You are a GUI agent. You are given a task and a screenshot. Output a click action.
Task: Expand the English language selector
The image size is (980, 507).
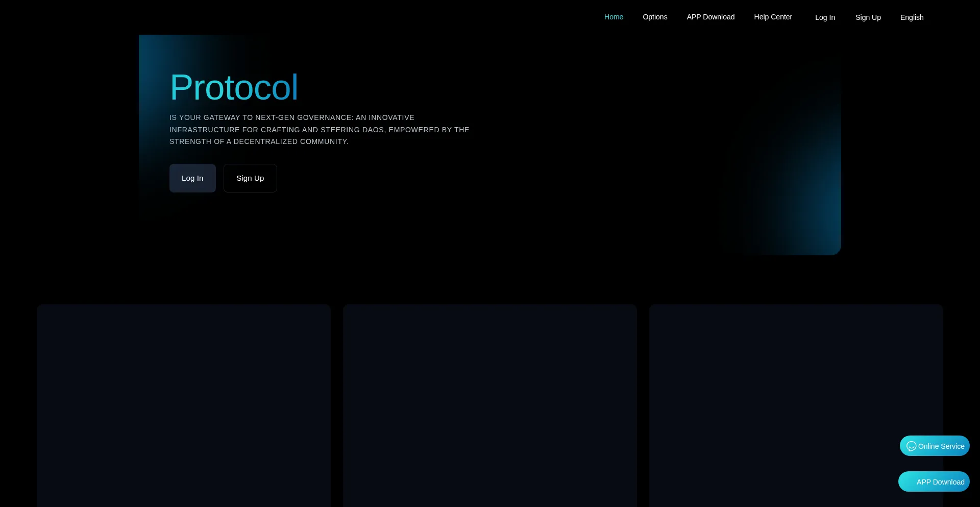coord(912,17)
